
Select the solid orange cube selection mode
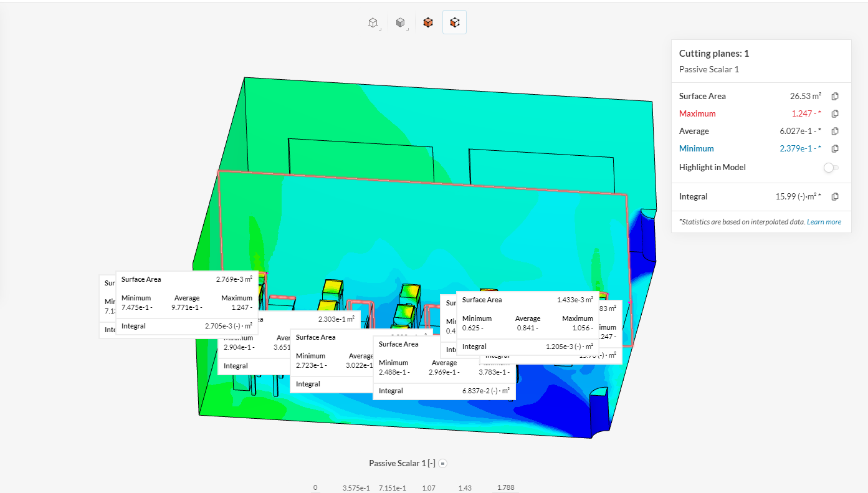[x=427, y=22]
